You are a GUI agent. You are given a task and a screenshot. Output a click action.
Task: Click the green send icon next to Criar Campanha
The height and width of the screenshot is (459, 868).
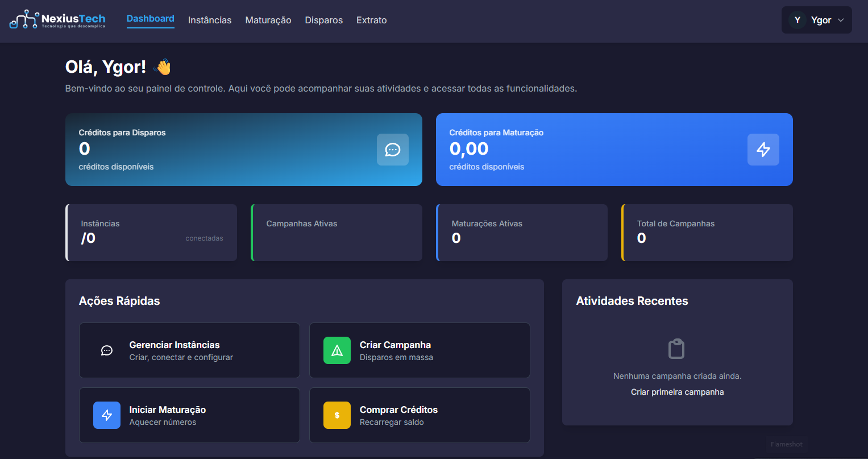click(337, 350)
